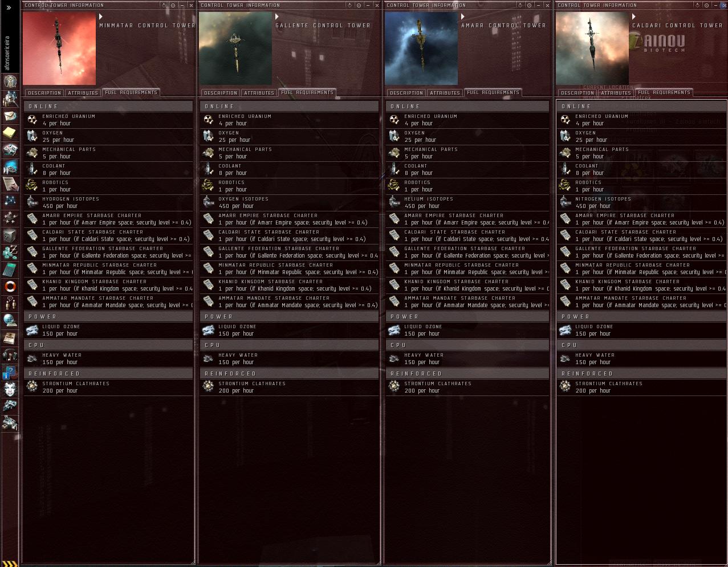Click Robotics icon in Minmatar window
This screenshot has height=567, width=728.
pos(32,186)
